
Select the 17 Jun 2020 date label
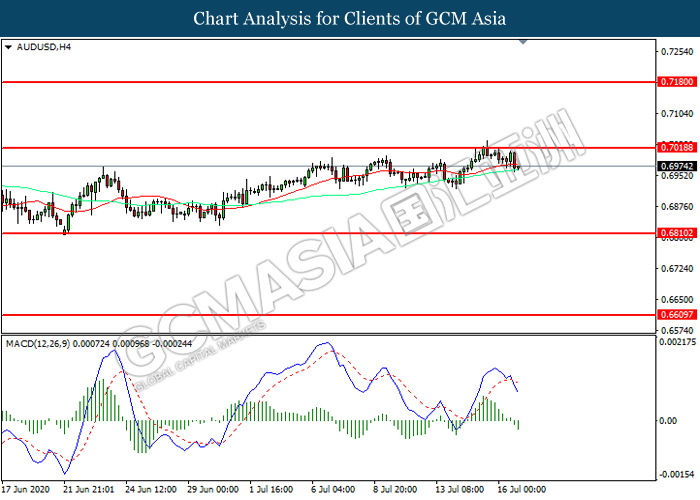point(27,491)
